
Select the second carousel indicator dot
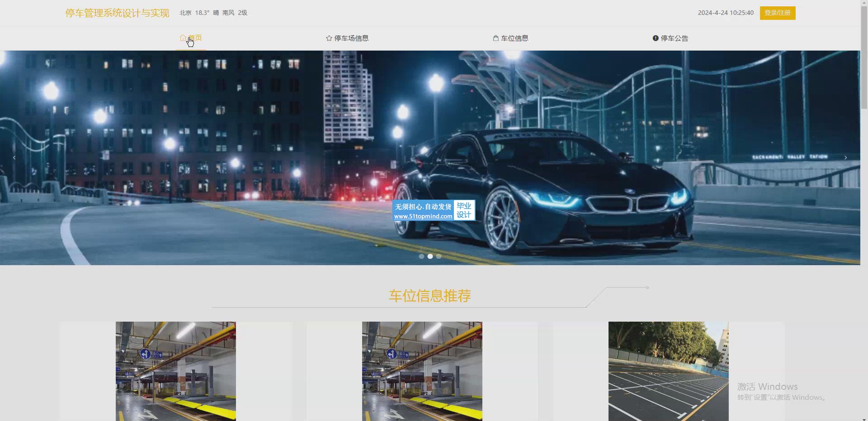[430, 256]
